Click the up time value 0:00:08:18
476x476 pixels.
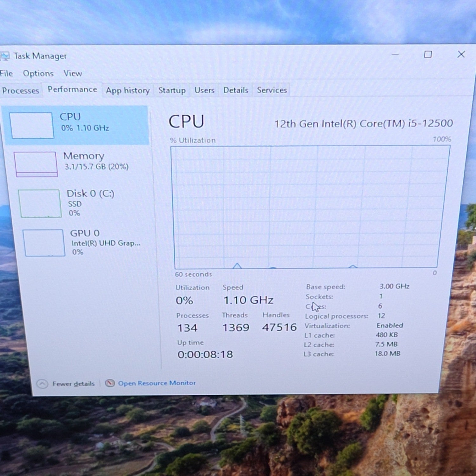[x=205, y=354]
